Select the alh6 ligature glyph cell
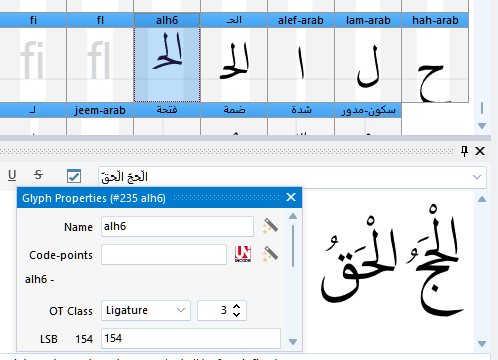 pyautogui.click(x=167, y=57)
